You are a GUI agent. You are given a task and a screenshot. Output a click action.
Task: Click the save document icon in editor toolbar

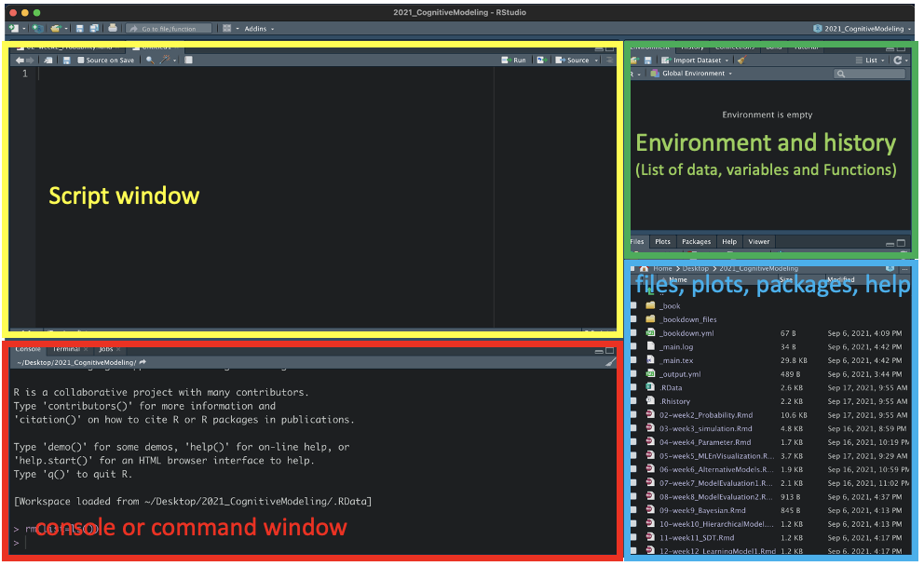click(x=67, y=61)
